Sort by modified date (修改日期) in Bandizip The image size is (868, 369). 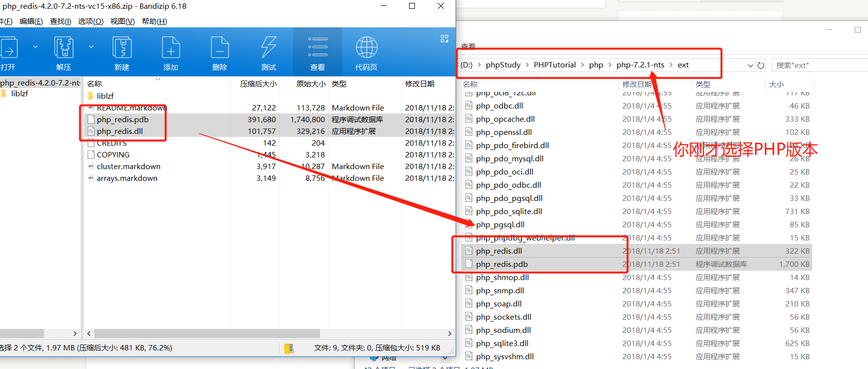click(420, 84)
